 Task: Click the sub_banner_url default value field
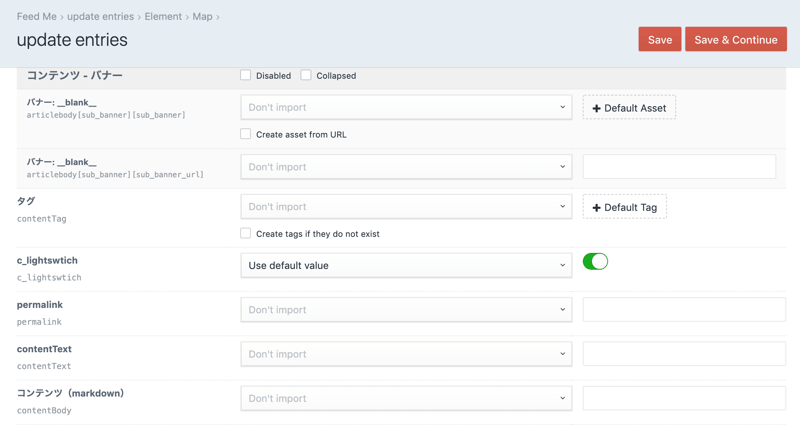(679, 167)
